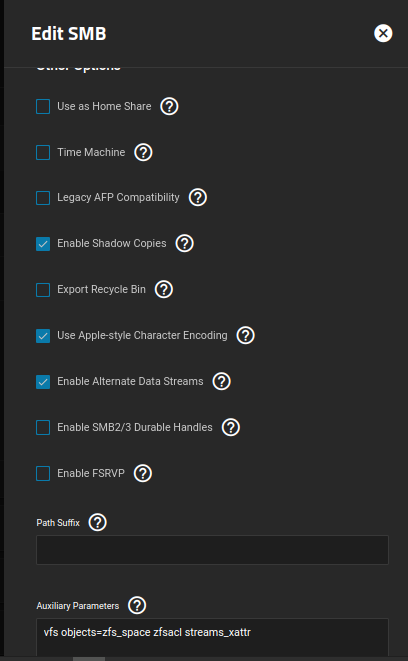Close the Edit SMB panel
The image size is (408, 661).
coord(383,33)
